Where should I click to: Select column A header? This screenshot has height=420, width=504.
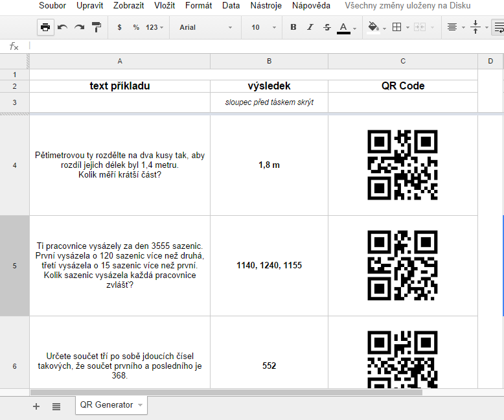[120, 61]
